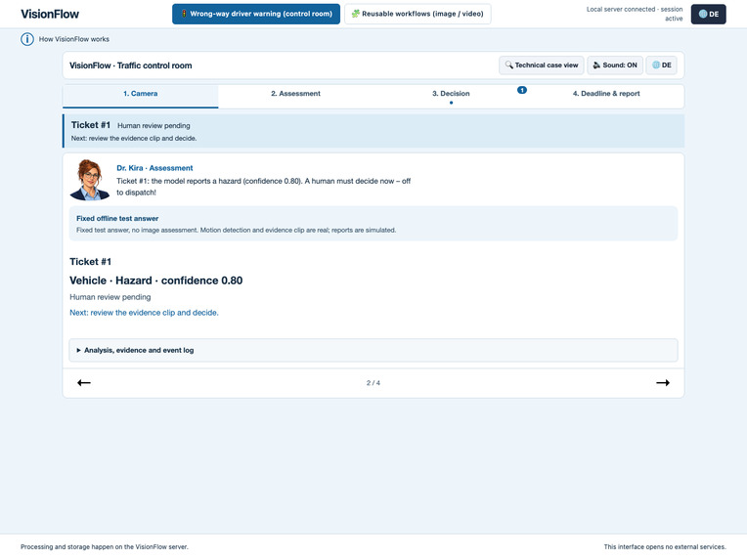Click footer text Processing and storage happen
The width and height of the screenshot is (747, 560).
tap(105, 546)
